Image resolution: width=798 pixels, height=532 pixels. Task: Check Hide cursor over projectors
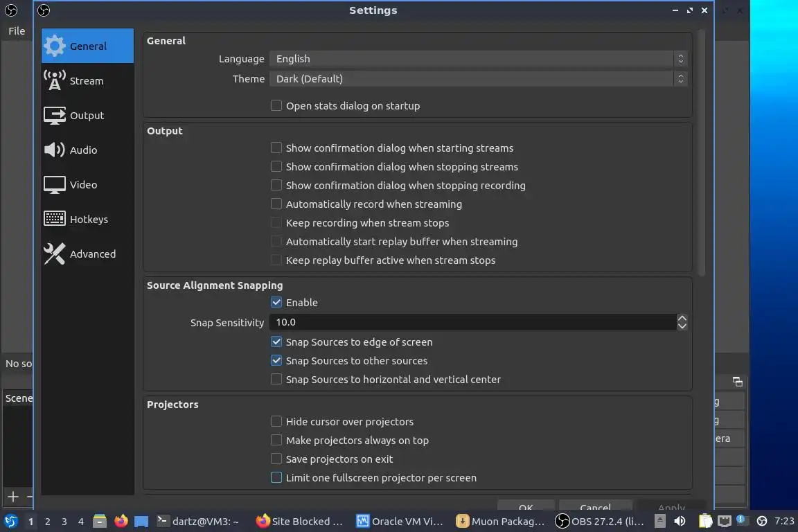pos(276,422)
